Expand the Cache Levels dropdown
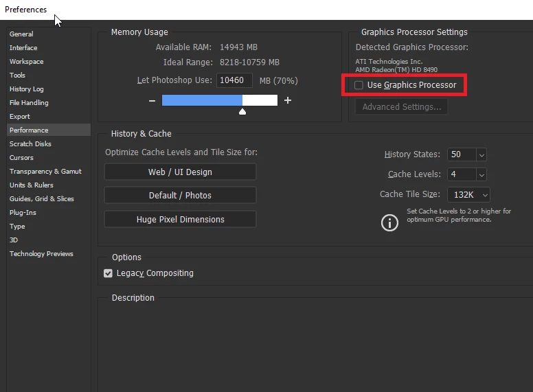Screen dimensions: 533x392 tap(481, 174)
